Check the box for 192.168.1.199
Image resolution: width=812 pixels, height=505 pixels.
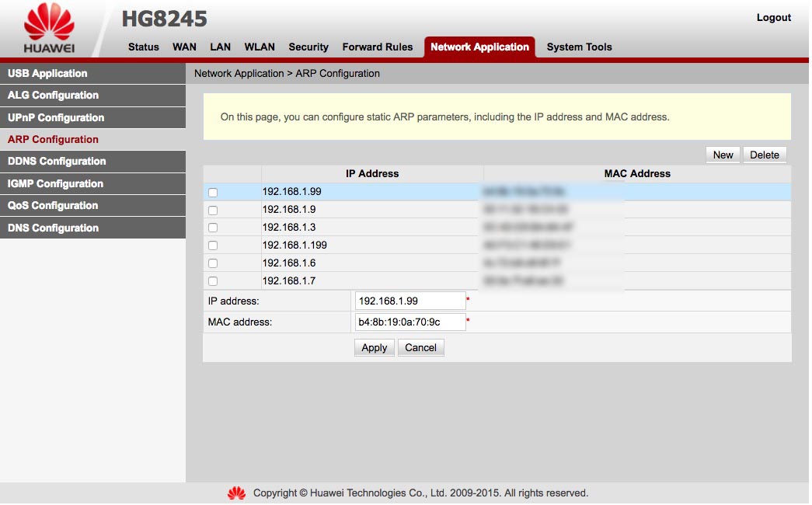pyautogui.click(x=213, y=246)
